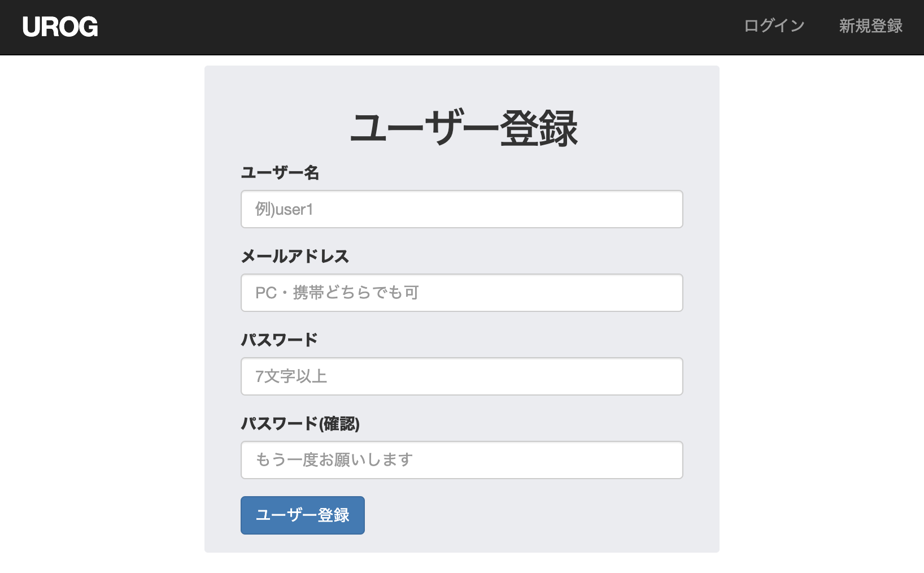This screenshot has height=573, width=924.
Task: Click the ユーザー名 field label
Action: point(280,173)
